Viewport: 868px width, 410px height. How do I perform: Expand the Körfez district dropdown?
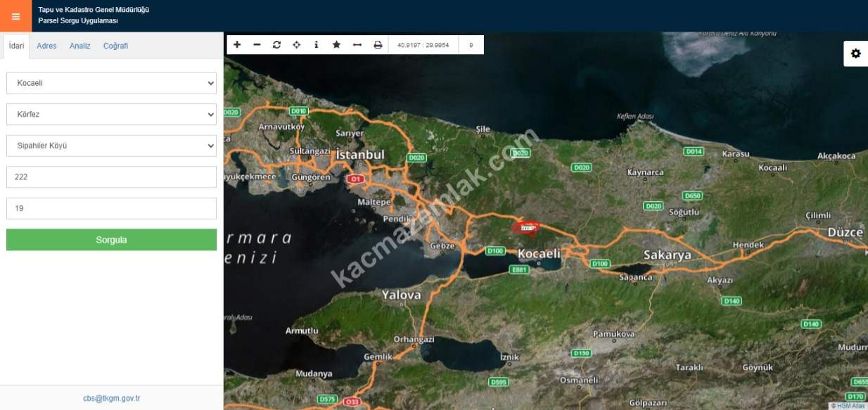(x=111, y=114)
